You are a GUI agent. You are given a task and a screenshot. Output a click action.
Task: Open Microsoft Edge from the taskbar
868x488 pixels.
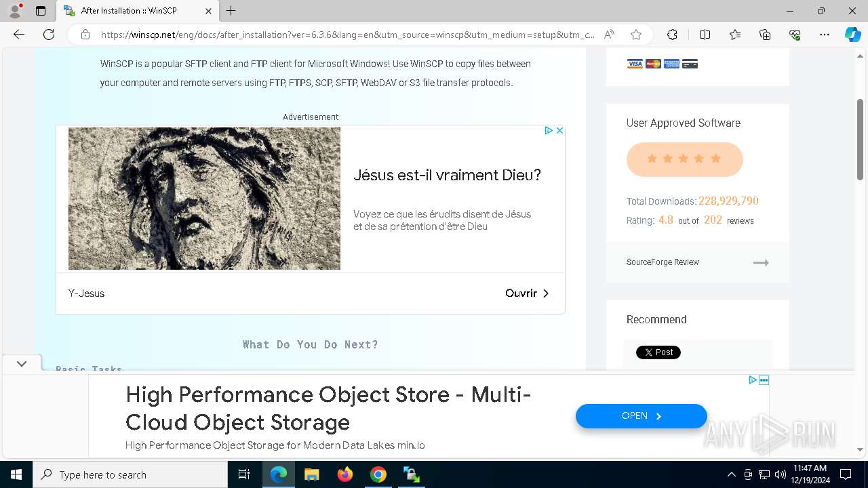[x=279, y=474]
